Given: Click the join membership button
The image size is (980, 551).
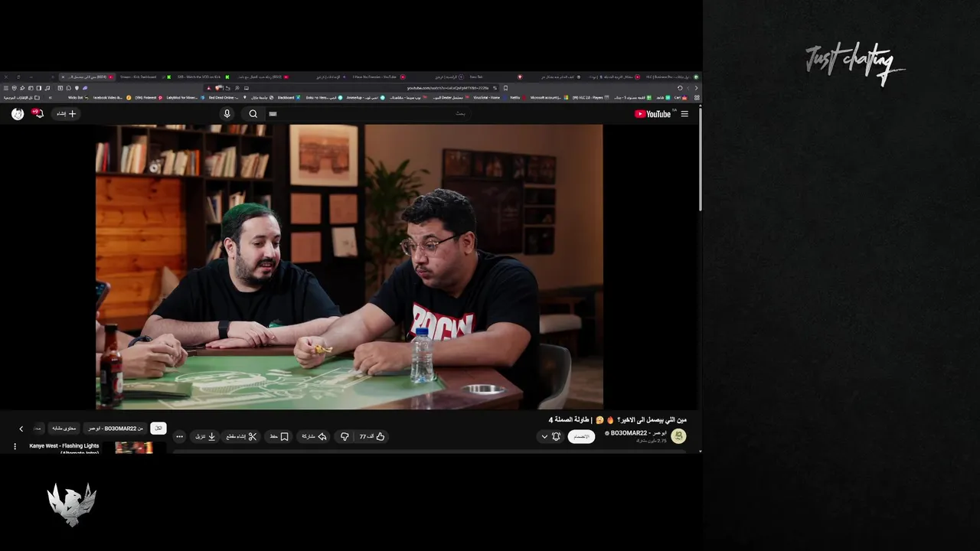Looking at the screenshot, I should (x=581, y=436).
